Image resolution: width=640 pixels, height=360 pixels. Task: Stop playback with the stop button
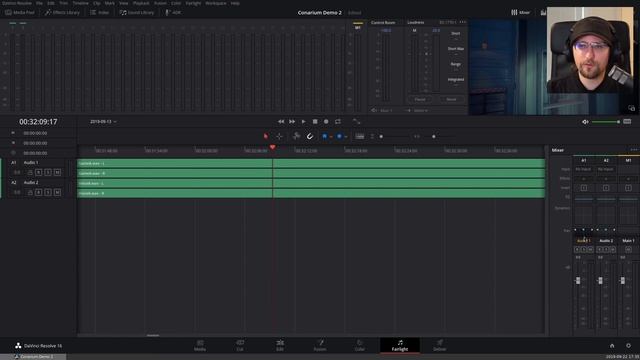[315, 122]
